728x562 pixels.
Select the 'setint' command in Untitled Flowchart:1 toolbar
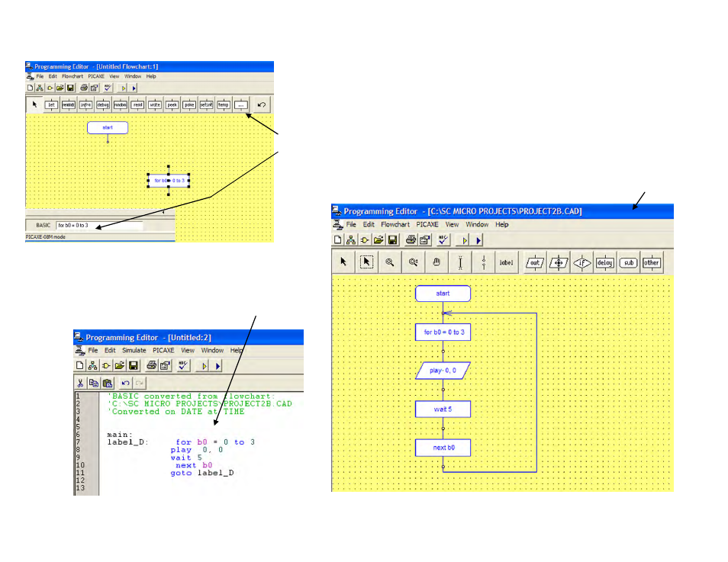pyautogui.click(x=206, y=105)
